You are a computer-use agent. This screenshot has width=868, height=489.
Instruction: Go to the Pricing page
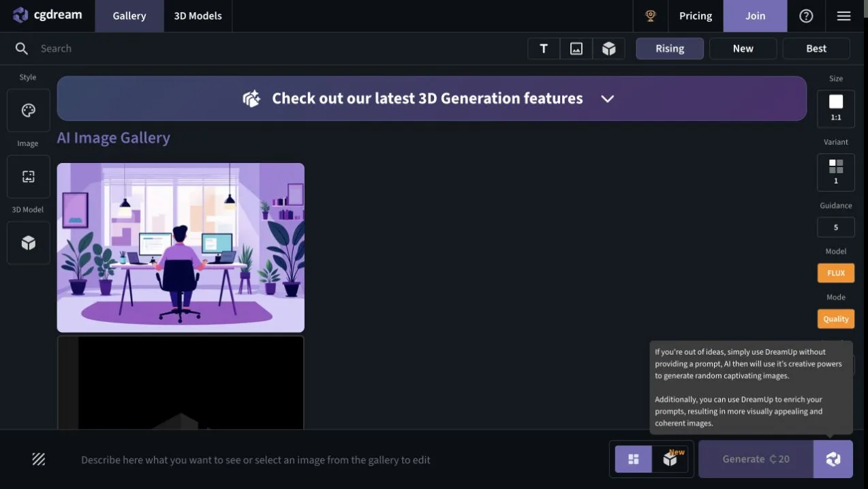coord(696,16)
